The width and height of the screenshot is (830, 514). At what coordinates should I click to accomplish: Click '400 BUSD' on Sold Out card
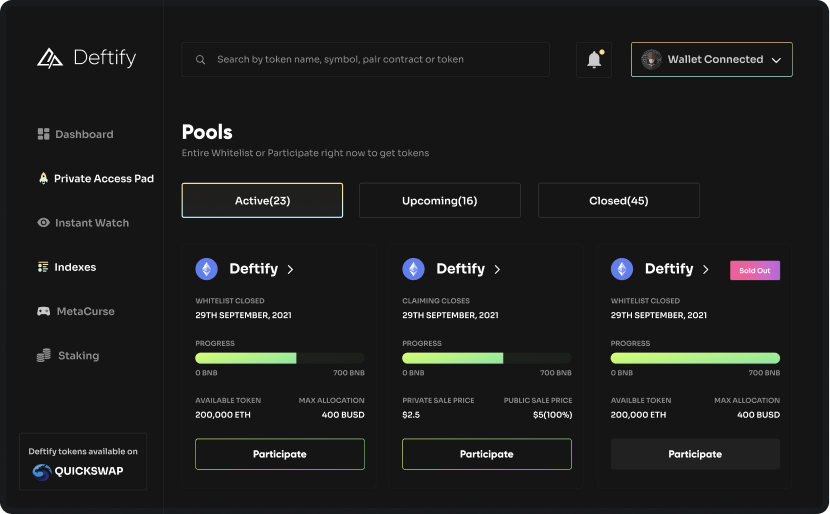click(x=758, y=415)
